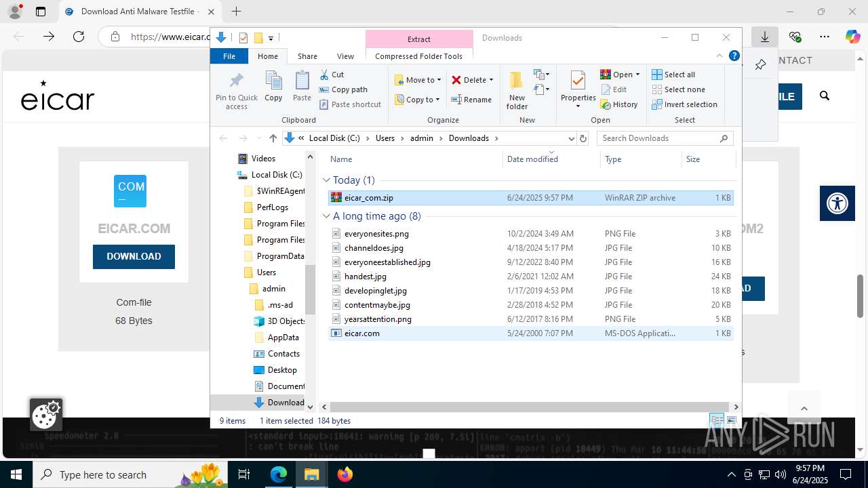
Task: Open the Delete dropdown arrow
Action: point(491,80)
